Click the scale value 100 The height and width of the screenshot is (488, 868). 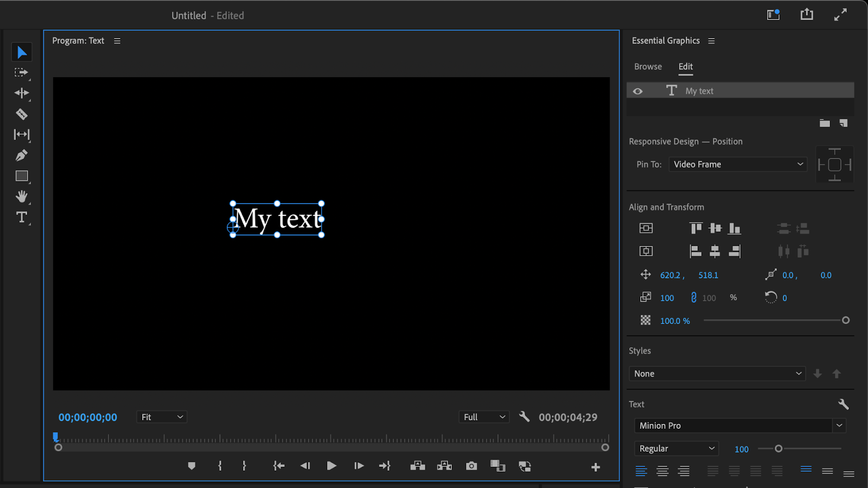pyautogui.click(x=667, y=298)
